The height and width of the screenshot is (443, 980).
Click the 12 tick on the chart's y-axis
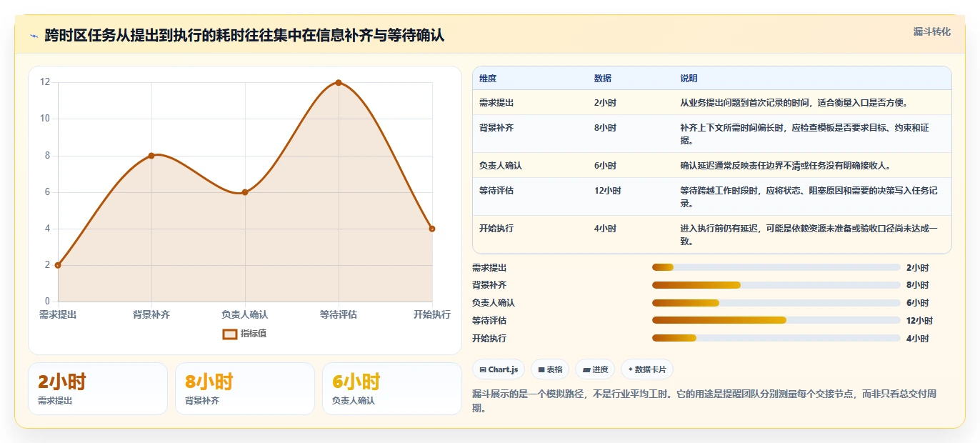[x=45, y=82]
